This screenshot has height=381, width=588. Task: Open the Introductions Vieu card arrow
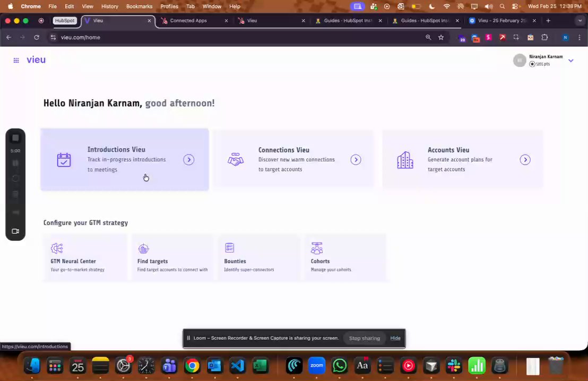(188, 160)
